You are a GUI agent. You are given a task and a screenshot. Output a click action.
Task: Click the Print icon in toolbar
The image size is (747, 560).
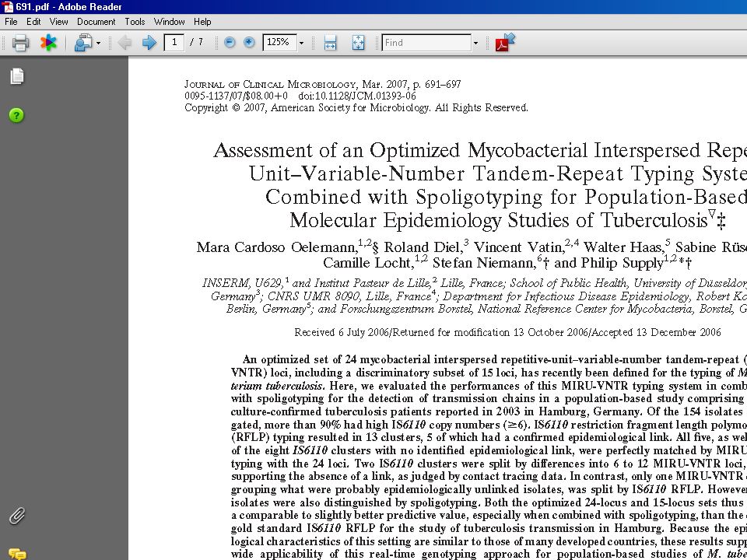(x=20, y=43)
